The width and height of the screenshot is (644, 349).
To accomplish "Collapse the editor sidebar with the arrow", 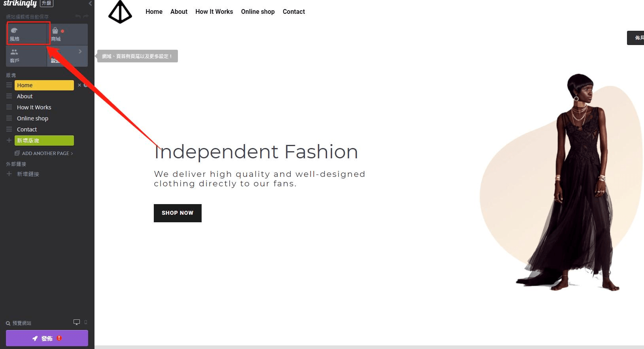I will point(90,4).
